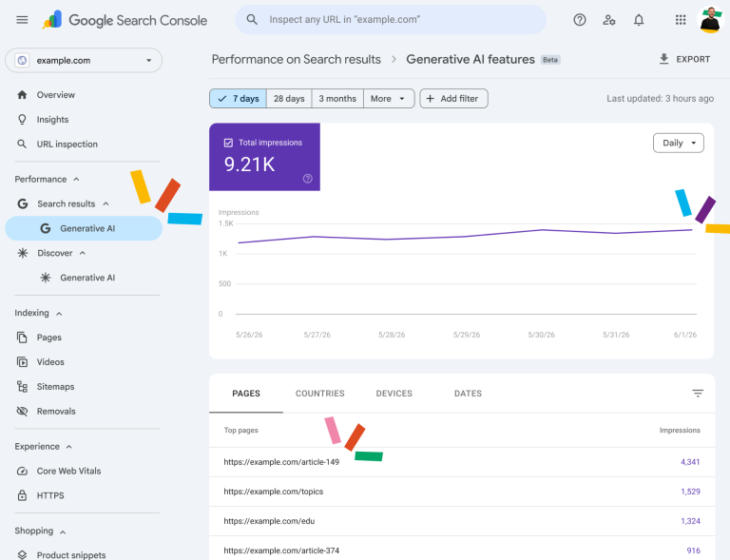Image resolution: width=730 pixels, height=560 pixels.
Task: Click the Sitemaps icon
Action: point(22,386)
